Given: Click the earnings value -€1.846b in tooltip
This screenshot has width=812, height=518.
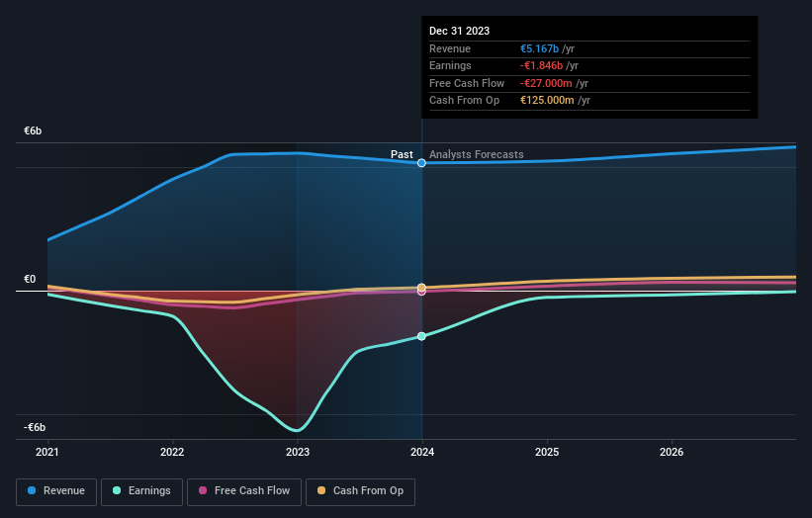Looking at the screenshot, I should pyautogui.click(x=541, y=65).
